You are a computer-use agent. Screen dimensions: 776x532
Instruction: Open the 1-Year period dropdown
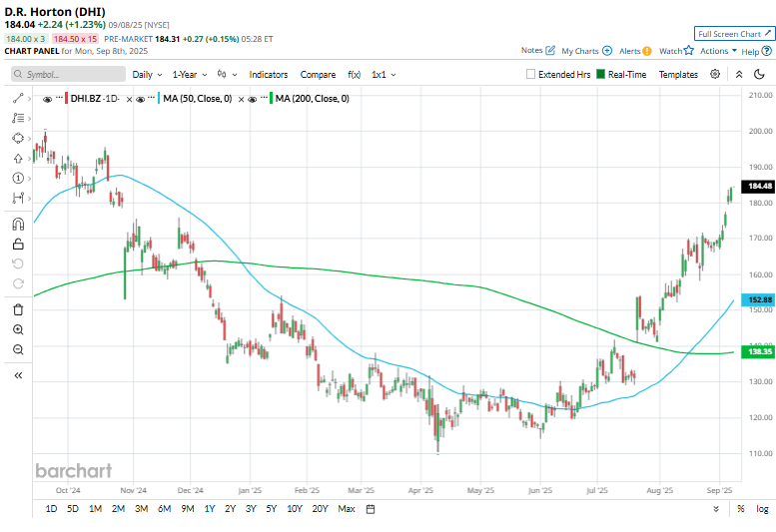point(190,75)
